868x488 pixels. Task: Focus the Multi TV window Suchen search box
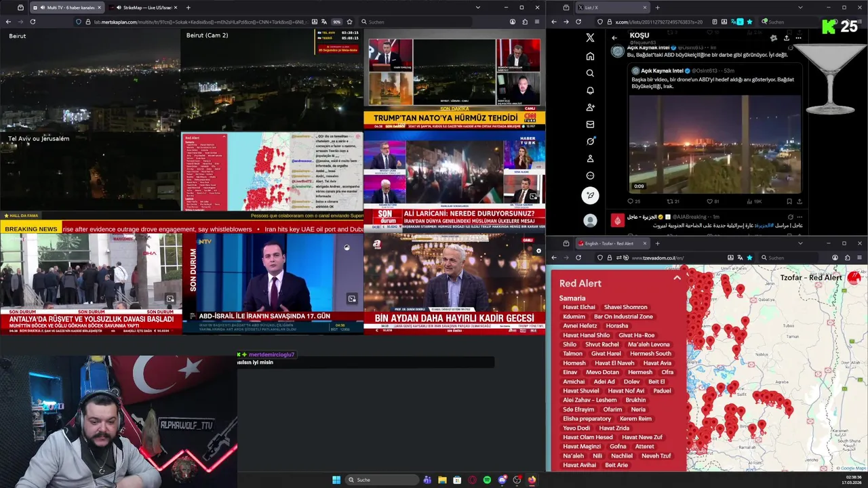coord(414,22)
